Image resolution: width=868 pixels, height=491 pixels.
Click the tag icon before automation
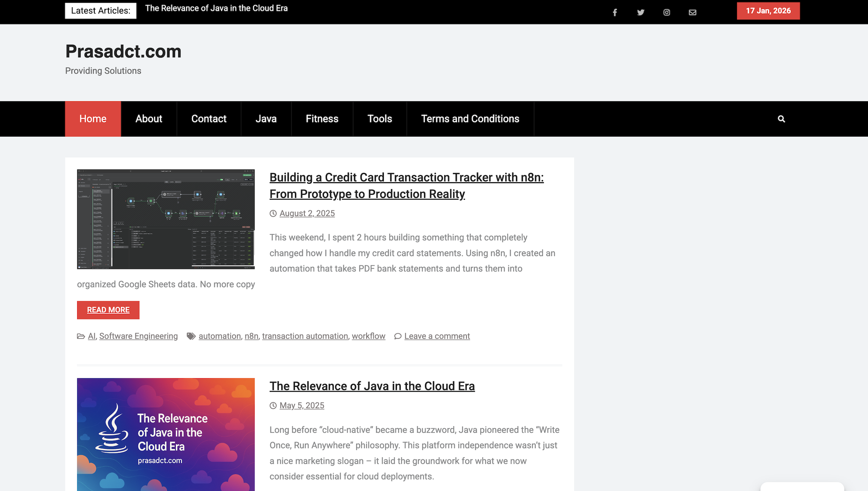(x=192, y=336)
